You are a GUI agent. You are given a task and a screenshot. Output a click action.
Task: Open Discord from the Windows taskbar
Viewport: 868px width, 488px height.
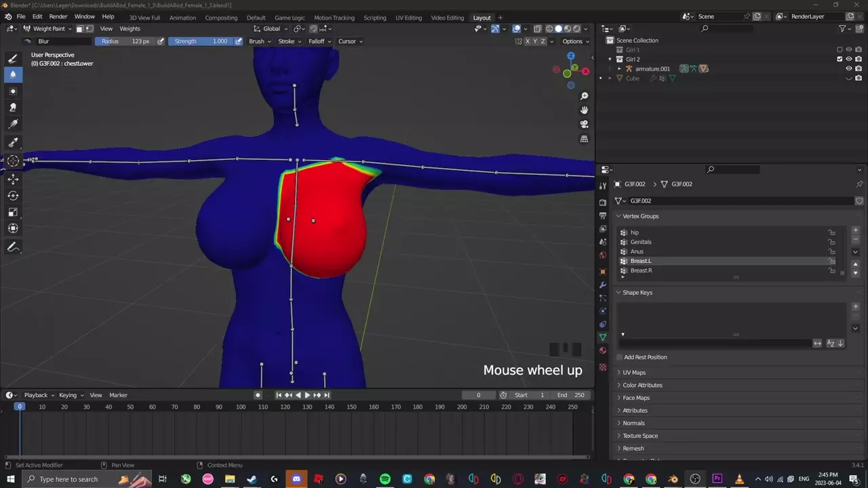coord(296,479)
